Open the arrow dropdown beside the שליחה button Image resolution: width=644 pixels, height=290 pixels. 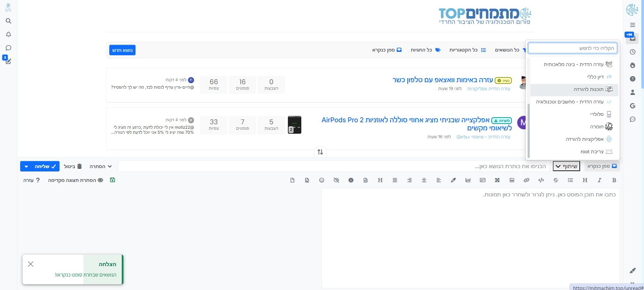[26, 166]
